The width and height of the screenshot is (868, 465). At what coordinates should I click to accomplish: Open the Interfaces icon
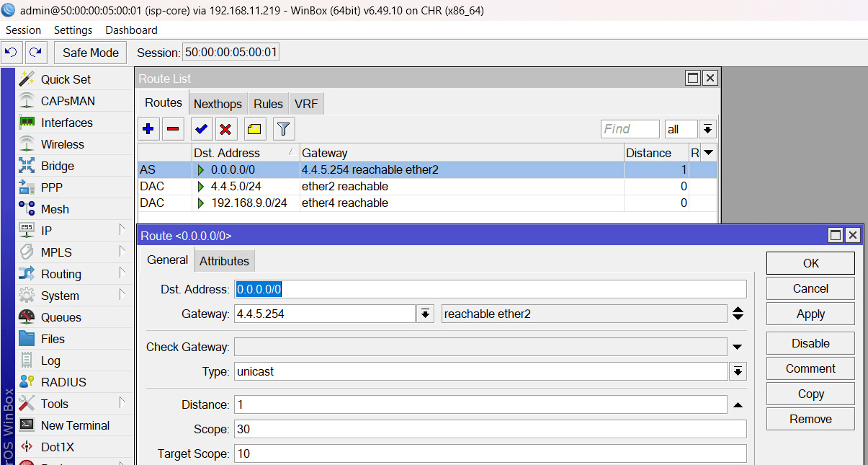[27, 123]
